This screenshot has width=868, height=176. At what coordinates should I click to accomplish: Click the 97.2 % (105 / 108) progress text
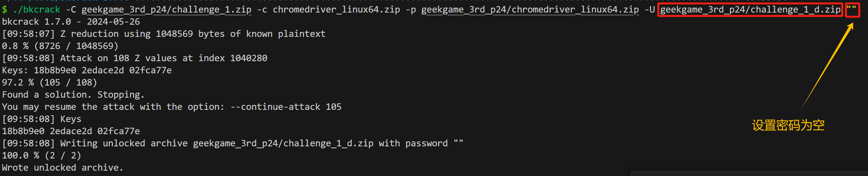(x=49, y=82)
